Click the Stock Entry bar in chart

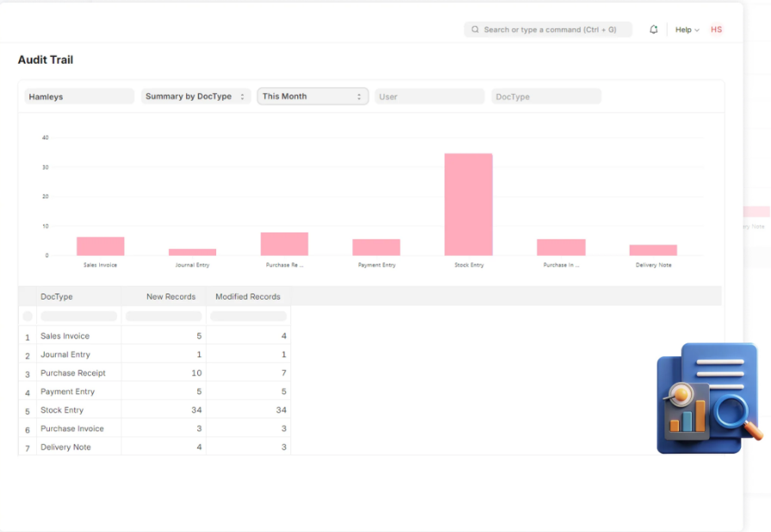(469, 204)
